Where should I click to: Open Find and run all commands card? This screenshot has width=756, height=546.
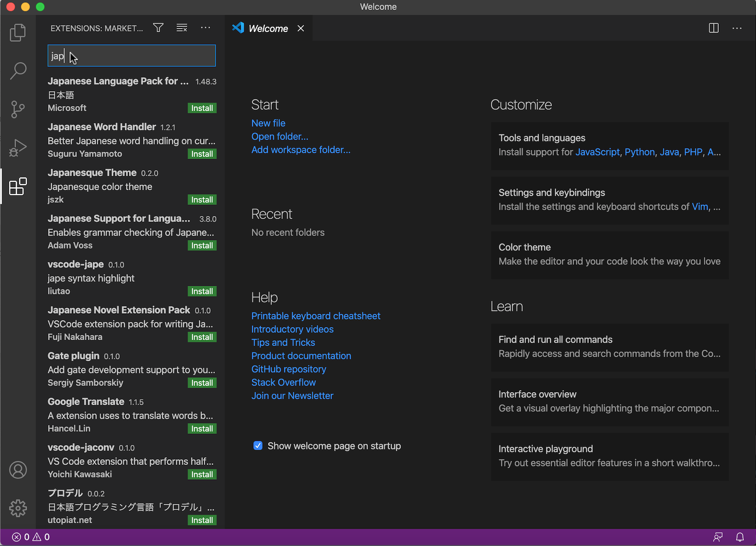(x=610, y=347)
